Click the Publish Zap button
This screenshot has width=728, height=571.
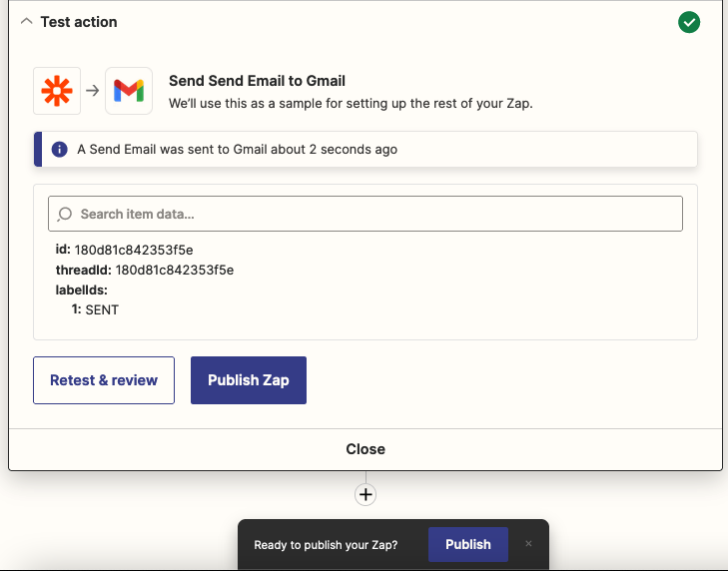pos(248,380)
